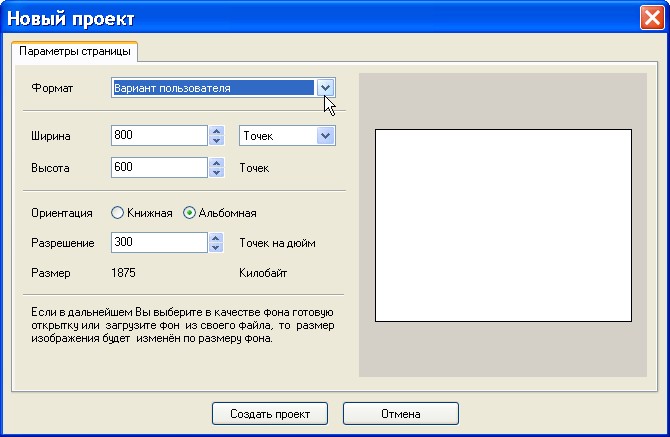Image resolution: width=670 pixels, height=437 pixels.
Task: Select the Альбомная orientation radio button
Action: [x=189, y=213]
